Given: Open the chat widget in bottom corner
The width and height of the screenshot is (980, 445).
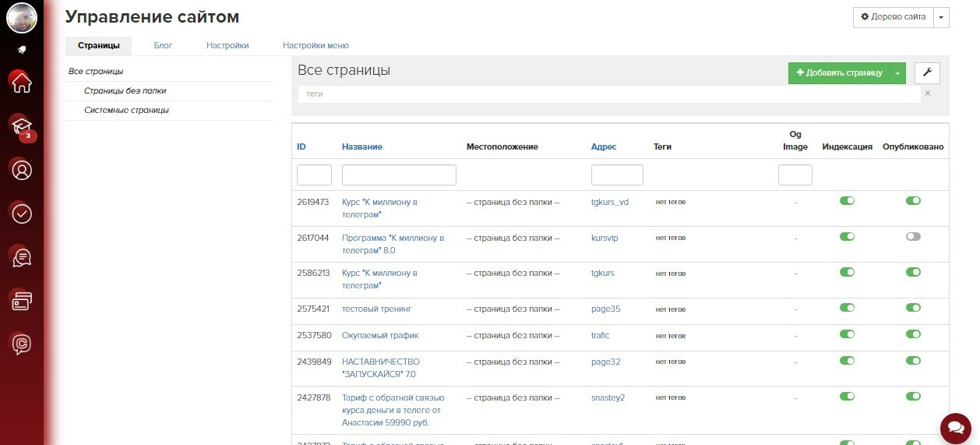Looking at the screenshot, I should [x=954, y=427].
